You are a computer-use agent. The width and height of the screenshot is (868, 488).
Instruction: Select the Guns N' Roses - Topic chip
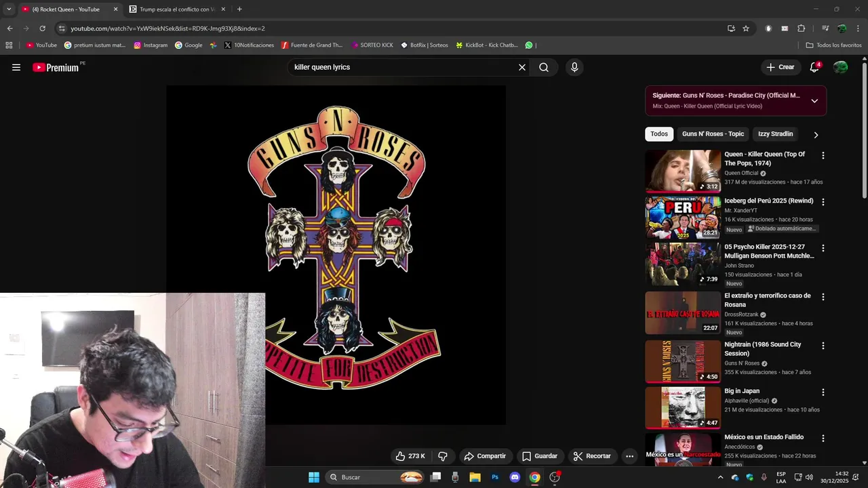point(713,134)
